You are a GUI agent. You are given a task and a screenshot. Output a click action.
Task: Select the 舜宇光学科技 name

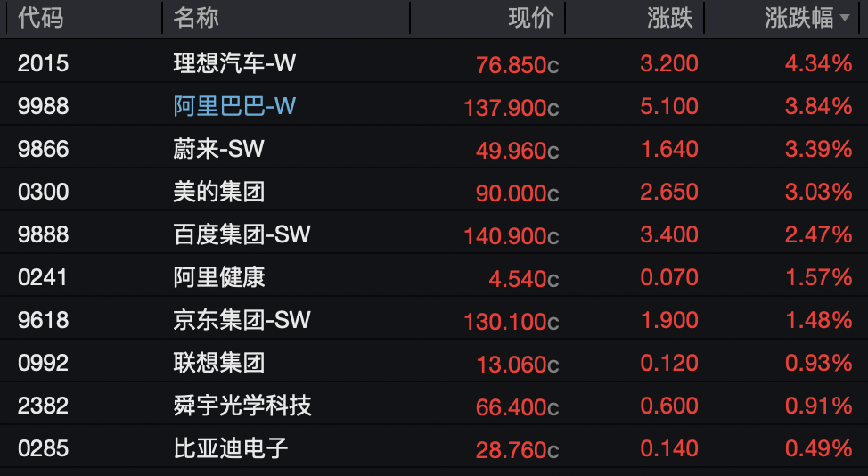point(242,406)
